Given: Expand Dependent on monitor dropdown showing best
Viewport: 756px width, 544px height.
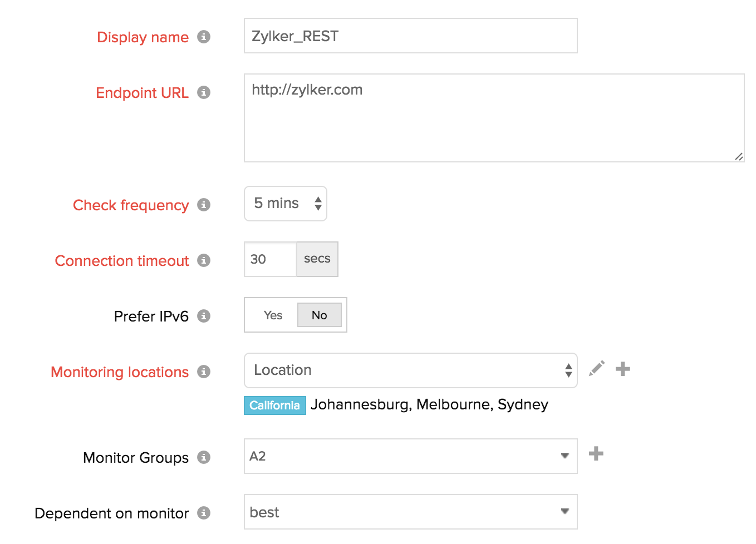Looking at the screenshot, I should point(410,512).
